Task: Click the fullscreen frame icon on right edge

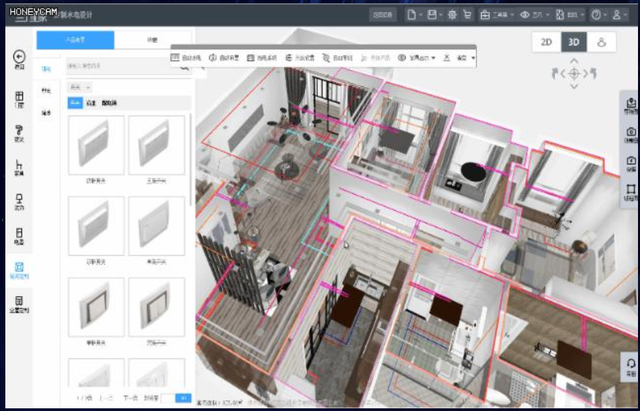Action: coord(631,189)
